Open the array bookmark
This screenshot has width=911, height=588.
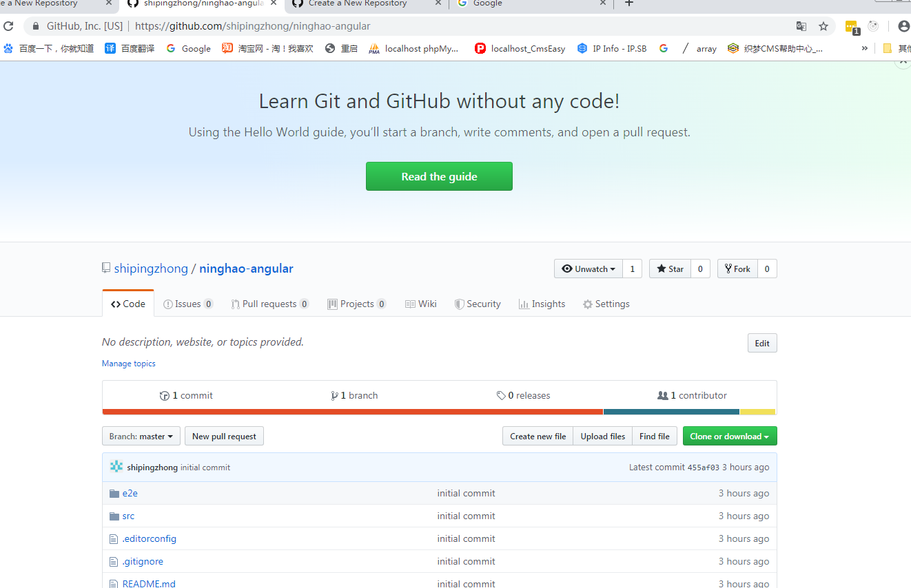pos(699,48)
